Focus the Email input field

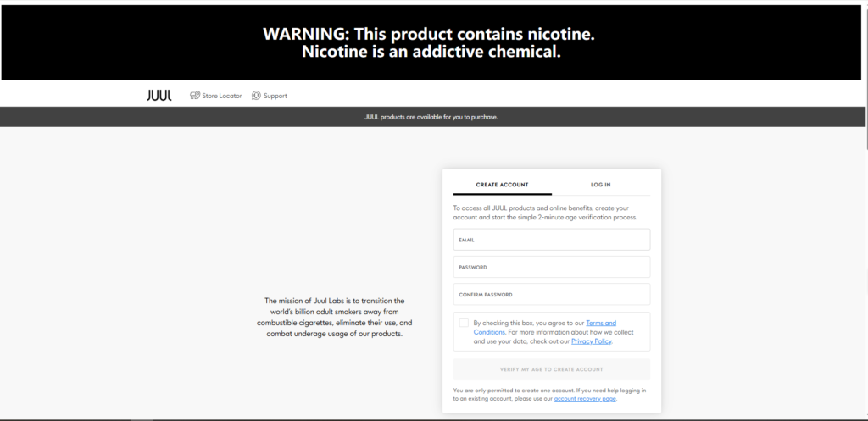(x=551, y=240)
